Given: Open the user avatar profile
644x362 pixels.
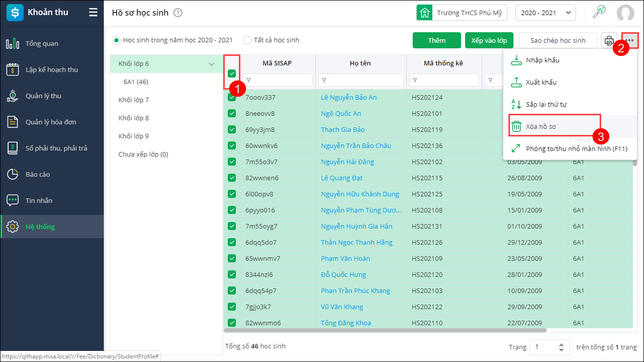Looking at the screenshot, I should pyautogui.click(x=625, y=13).
